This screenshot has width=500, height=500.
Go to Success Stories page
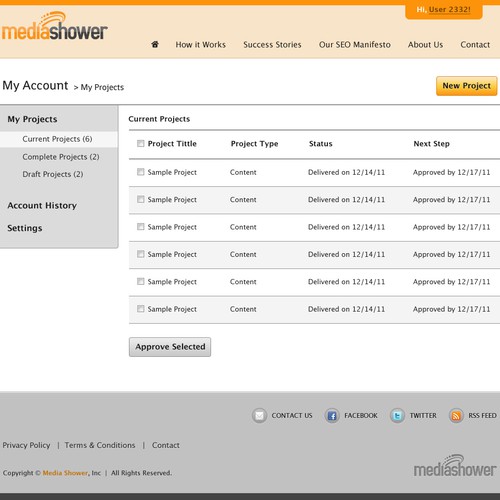[272, 45]
